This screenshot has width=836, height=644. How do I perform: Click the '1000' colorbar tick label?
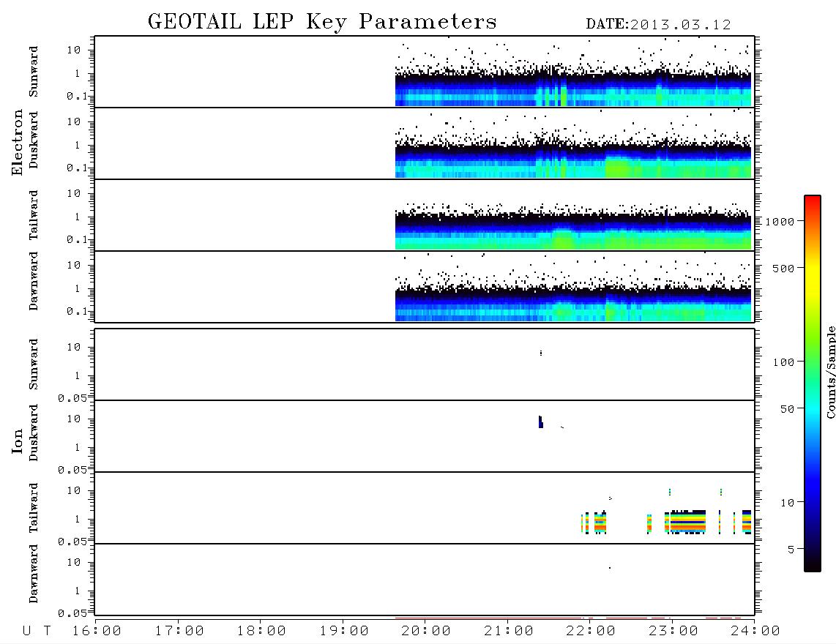click(x=780, y=221)
